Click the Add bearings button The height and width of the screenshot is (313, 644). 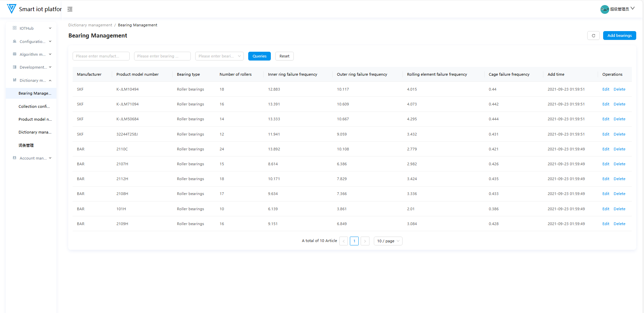pyautogui.click(x=619, y=35)
